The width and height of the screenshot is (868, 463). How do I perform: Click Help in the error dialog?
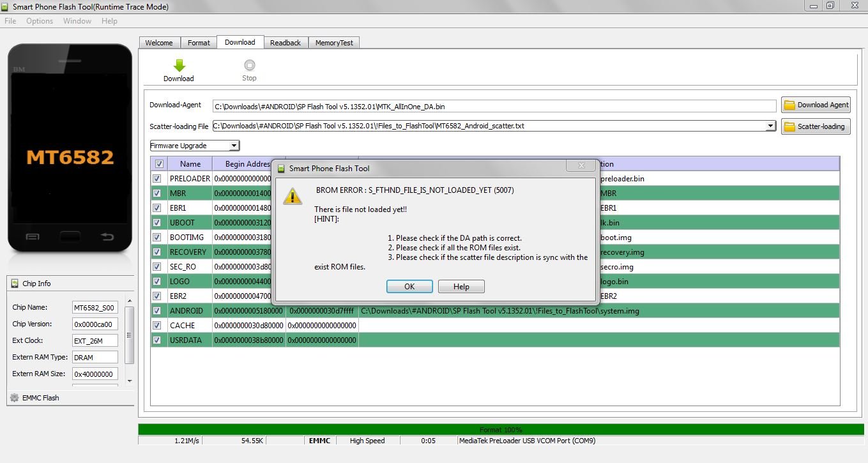click(461, 287)
